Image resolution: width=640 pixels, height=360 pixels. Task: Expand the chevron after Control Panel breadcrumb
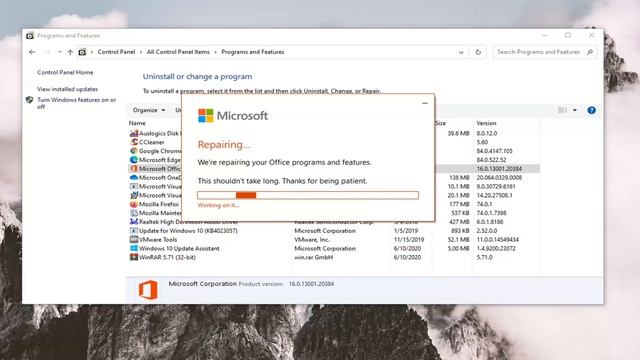tap(141, 52)
